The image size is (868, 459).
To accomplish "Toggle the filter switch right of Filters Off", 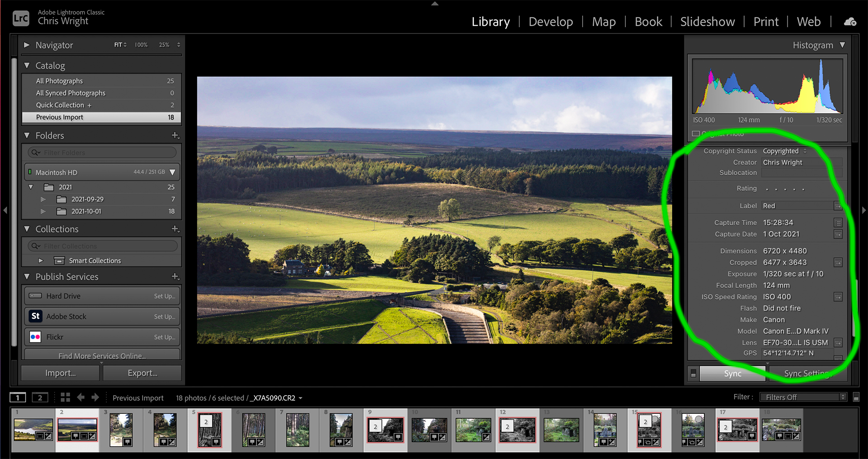I will click(856, 397).
